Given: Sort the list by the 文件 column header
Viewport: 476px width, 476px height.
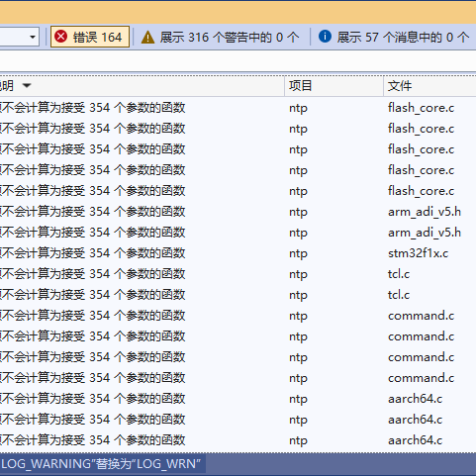Looking at the screenshot, I should click(x=429, y=86).
